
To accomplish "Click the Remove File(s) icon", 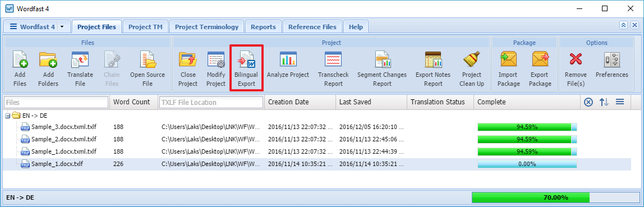I will (x=575, y=59).
